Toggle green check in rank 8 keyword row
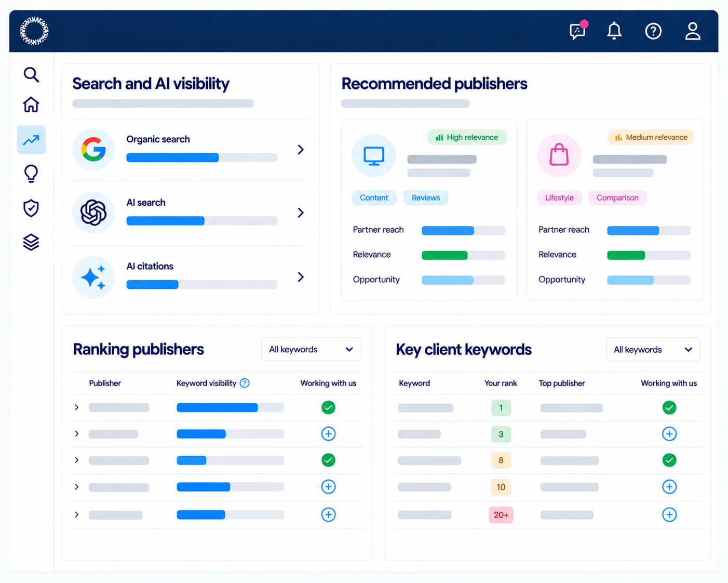This screenshot has width=728, height=583. tap(669, 460)
